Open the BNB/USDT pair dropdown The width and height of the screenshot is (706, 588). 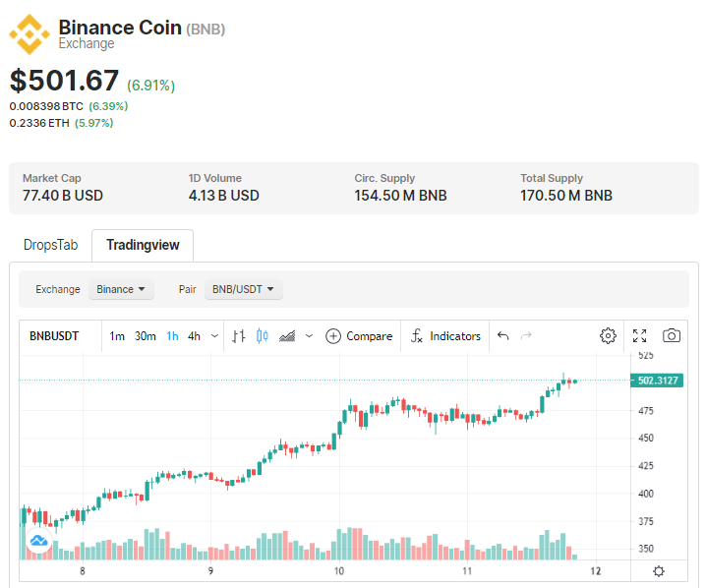(243, 289)
